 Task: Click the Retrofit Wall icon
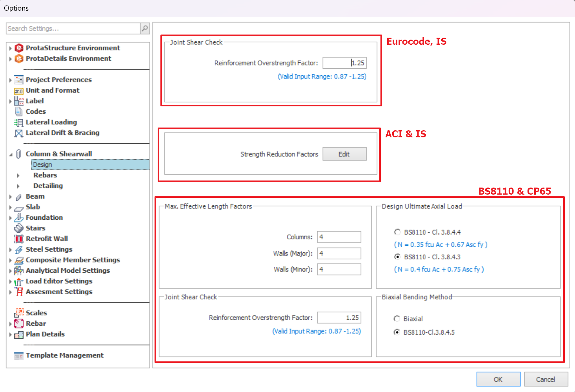(19, 239)
